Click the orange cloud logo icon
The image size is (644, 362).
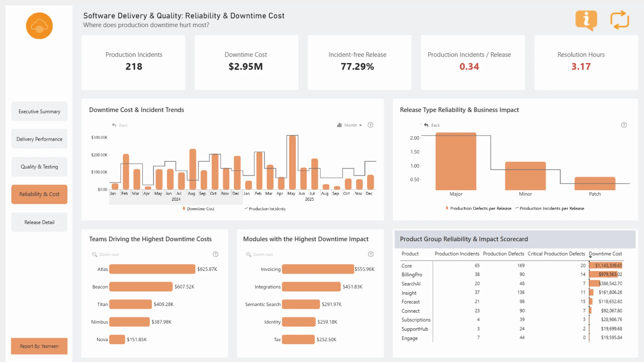(x=39, y=26)
